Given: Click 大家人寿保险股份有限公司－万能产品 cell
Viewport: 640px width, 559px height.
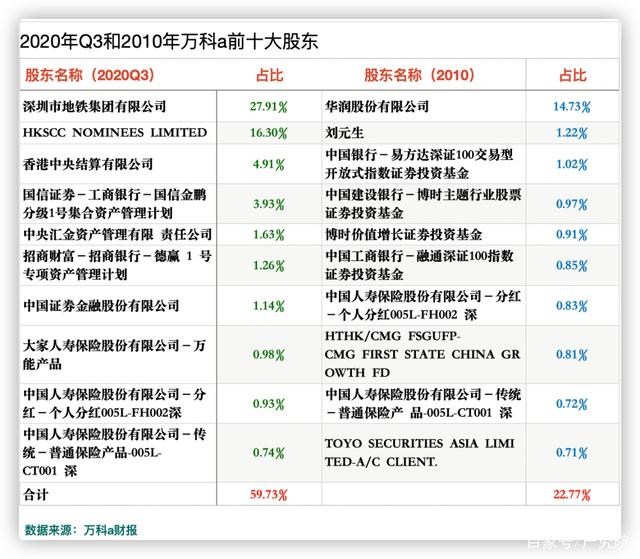Looking at the screenshot, I should (x=114, y=354).
